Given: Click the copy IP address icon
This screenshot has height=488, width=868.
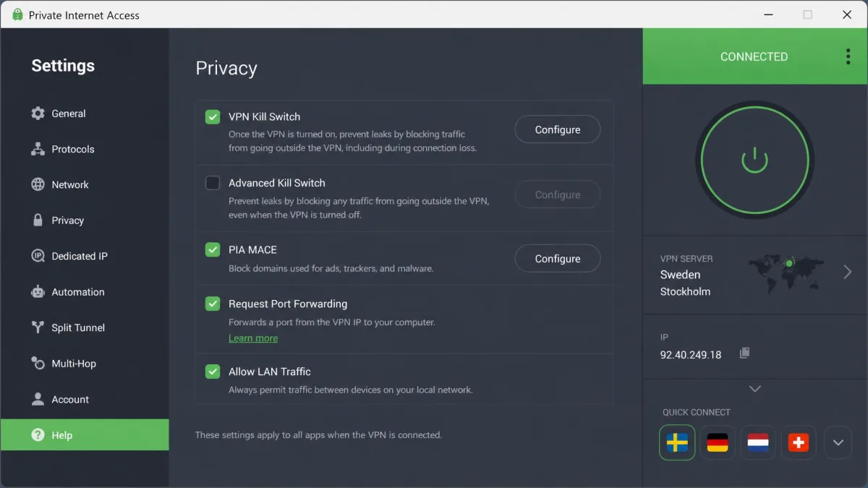Looking at the screenshot, I should pos(744,354).
